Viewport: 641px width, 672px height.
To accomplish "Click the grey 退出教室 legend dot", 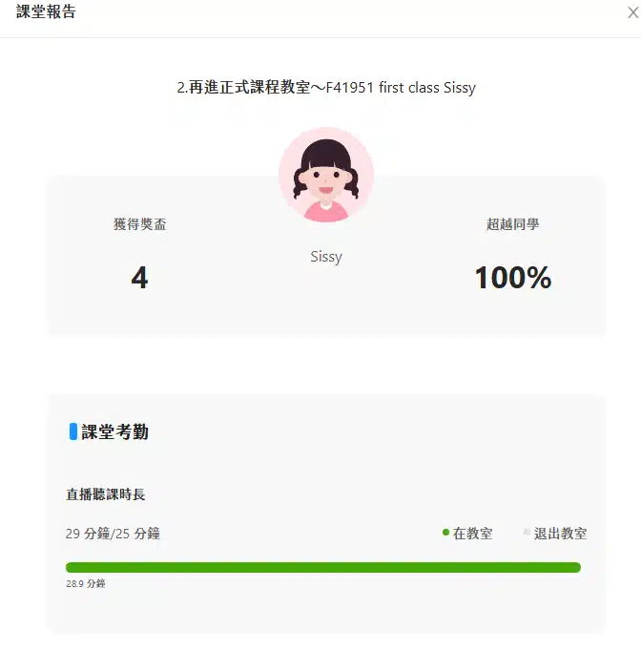I will point(527,533).
